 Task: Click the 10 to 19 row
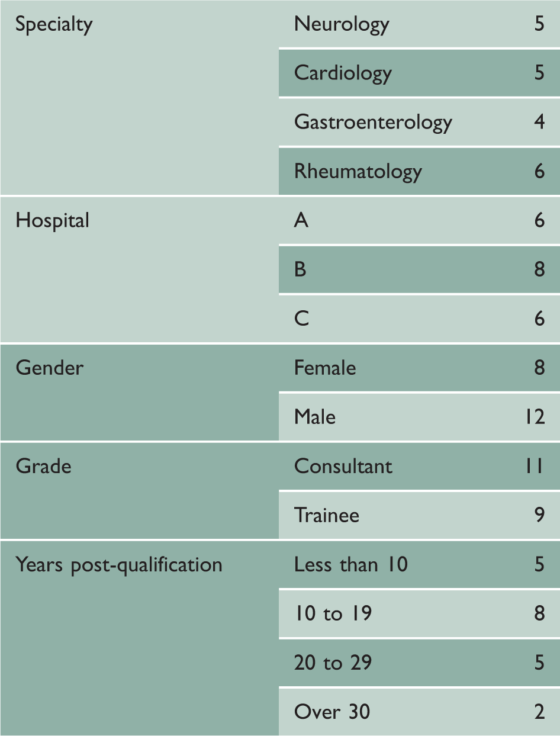(419, 613)
